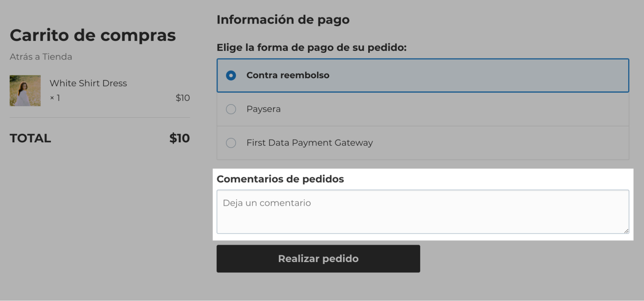This screenshot has height=301, width=644.
Task: Click the TOTAL amount of $10
Action: [x=179, y=138]
